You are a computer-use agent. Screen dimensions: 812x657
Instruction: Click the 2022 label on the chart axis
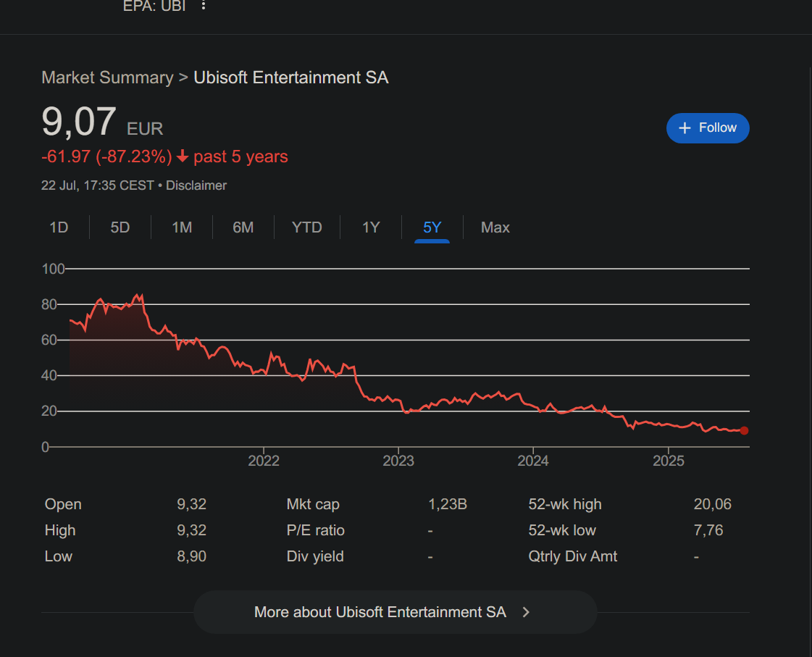pyautogui.click(x=264, y=461)
